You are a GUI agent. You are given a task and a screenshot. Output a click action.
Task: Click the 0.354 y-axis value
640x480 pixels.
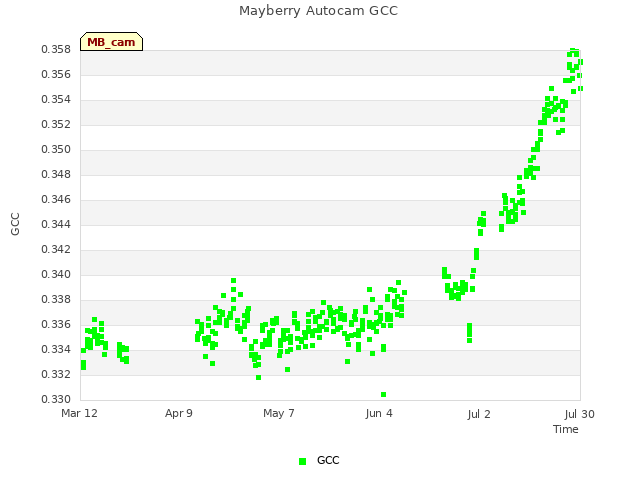coord(56,100)
